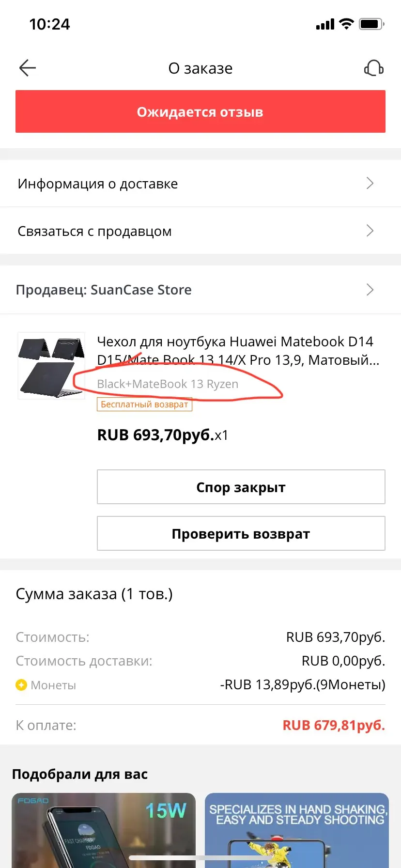Screen dimensions: 401x868
Task: Open Huawei Matebook case product title
Action: [x=238, y=351]
